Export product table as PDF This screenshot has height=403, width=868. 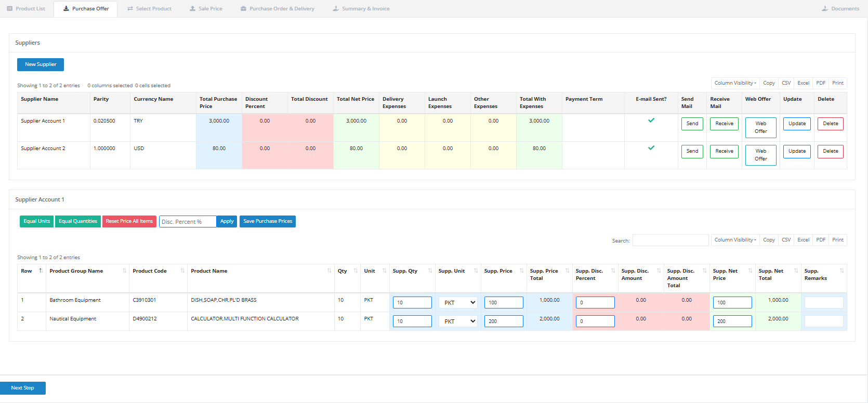coord(821,240)
